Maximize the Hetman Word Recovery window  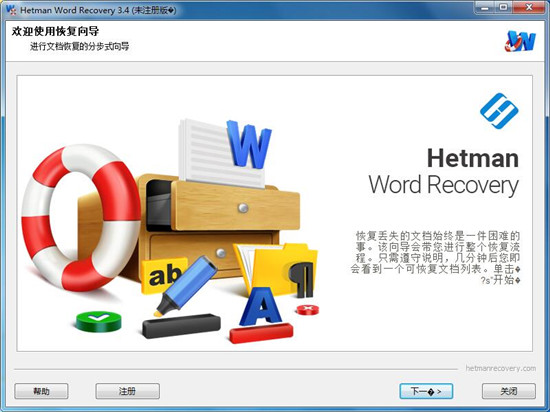click(x=503, y=8)
